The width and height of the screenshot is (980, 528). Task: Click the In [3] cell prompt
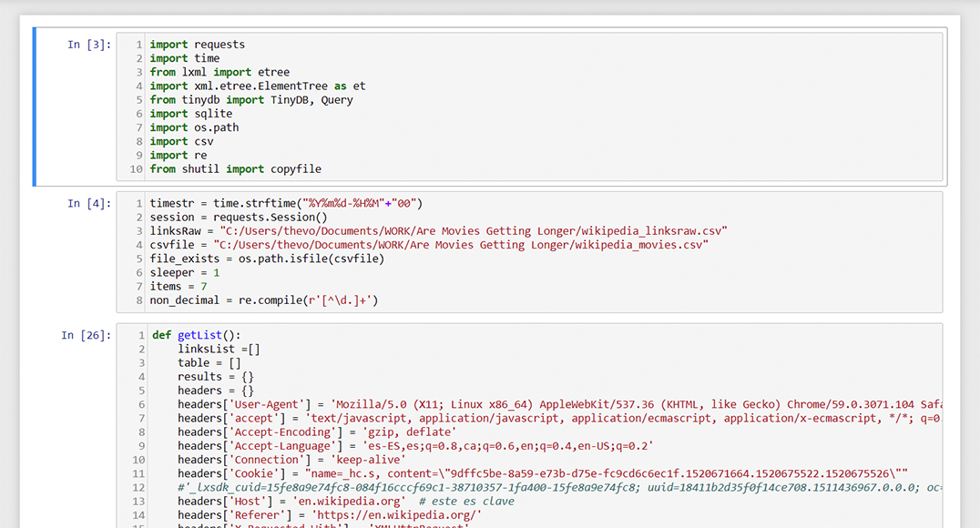click(x=89, y=45)
